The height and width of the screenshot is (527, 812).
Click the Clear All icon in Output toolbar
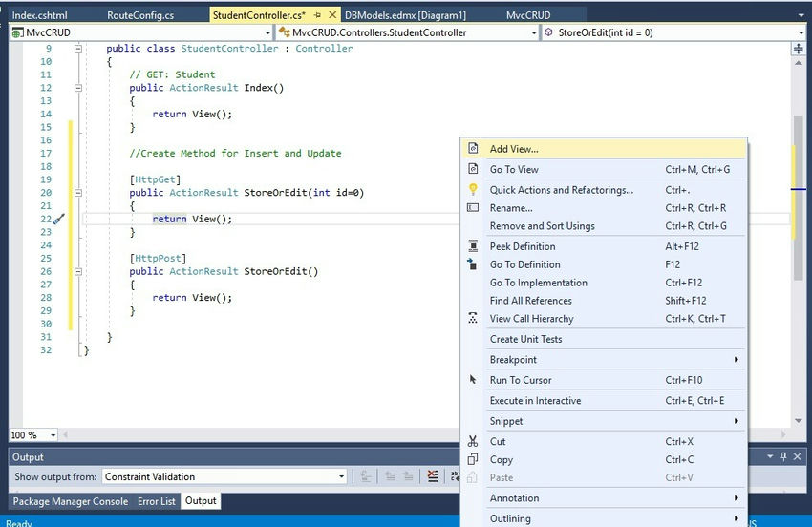click(x=433, y=476)
